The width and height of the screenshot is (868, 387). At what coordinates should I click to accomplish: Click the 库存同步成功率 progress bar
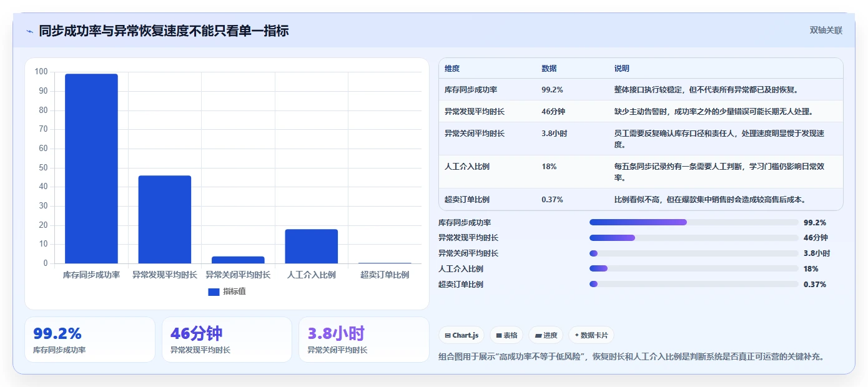pyautogui.click(x=694, y=222)
